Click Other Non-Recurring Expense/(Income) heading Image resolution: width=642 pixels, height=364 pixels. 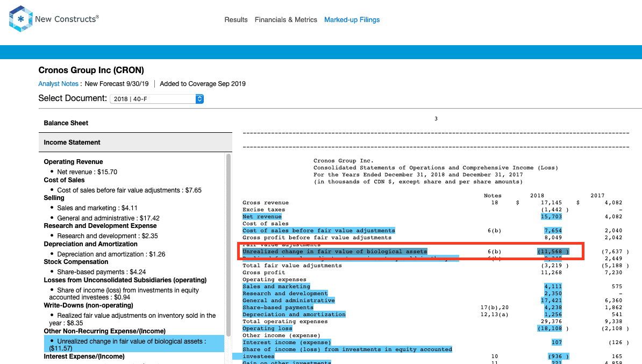[x=104, y=331]
